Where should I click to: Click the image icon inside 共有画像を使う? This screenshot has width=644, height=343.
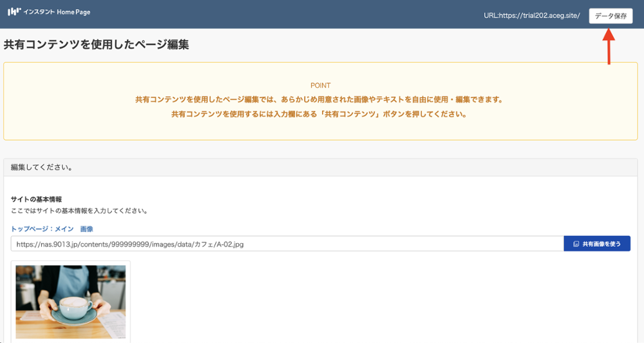tap(576, 244)
